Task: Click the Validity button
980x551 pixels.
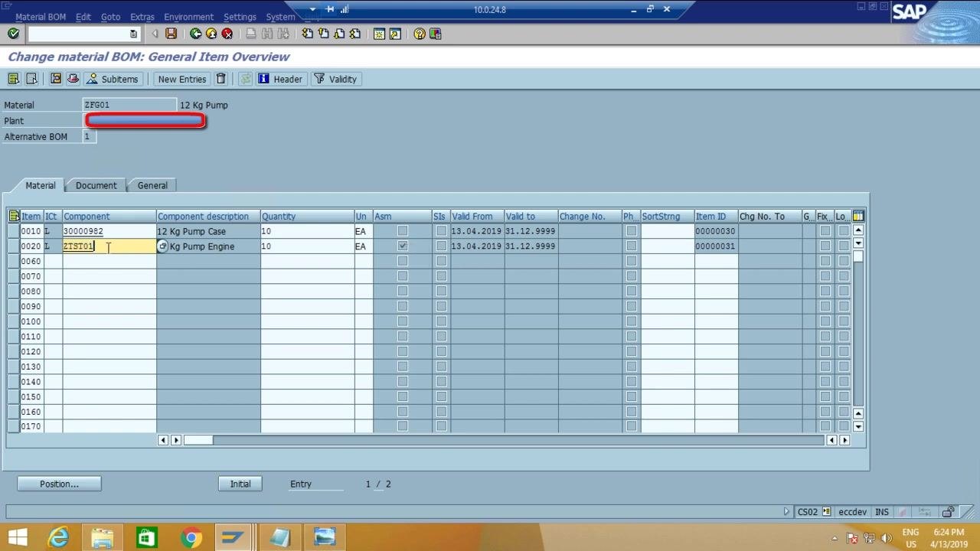Action: pos(335,79)
